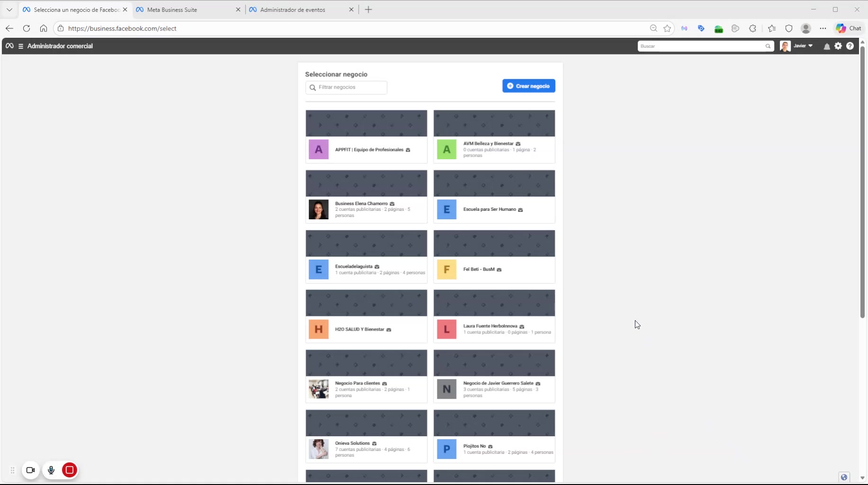This screenshot has height=485, width=868.
Task: Select the Business Elena Chamorro photo thumbnail
Action: [x=318, y=209]
